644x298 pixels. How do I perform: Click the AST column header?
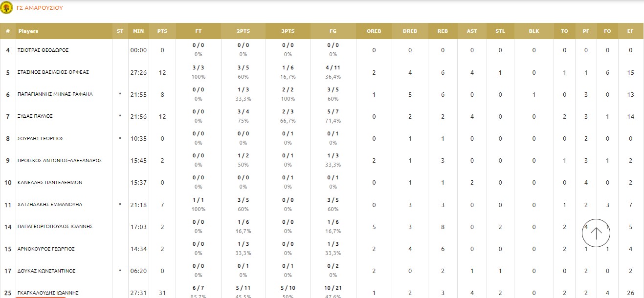[x=472, y=31]
